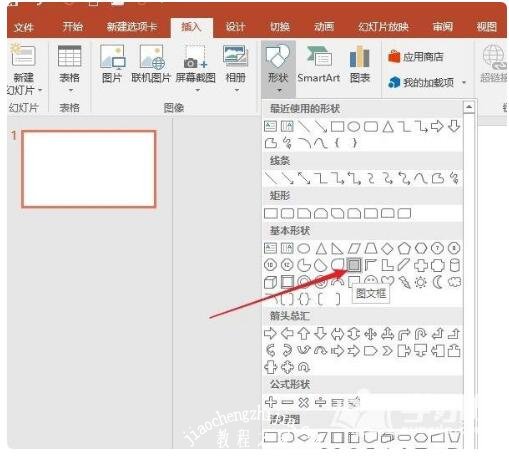The width and height of the screenshot is (509, 457).
Task: Pick the Pie shape in basic shapes
Action: point(304,265)
